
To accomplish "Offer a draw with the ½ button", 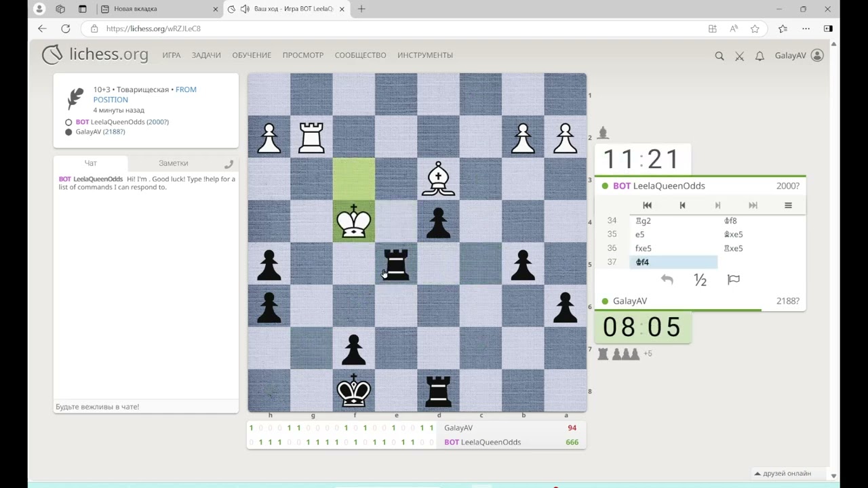I will (x=701, y=280).
